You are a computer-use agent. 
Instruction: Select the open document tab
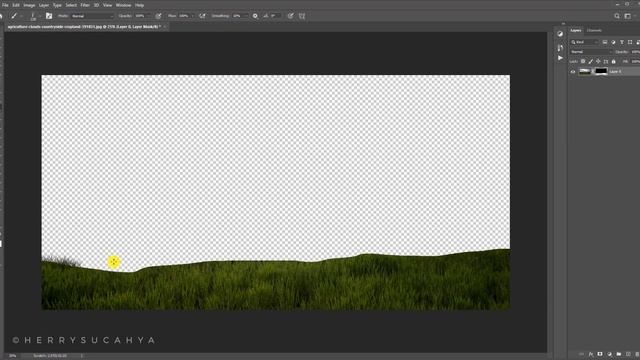[84, 27]
